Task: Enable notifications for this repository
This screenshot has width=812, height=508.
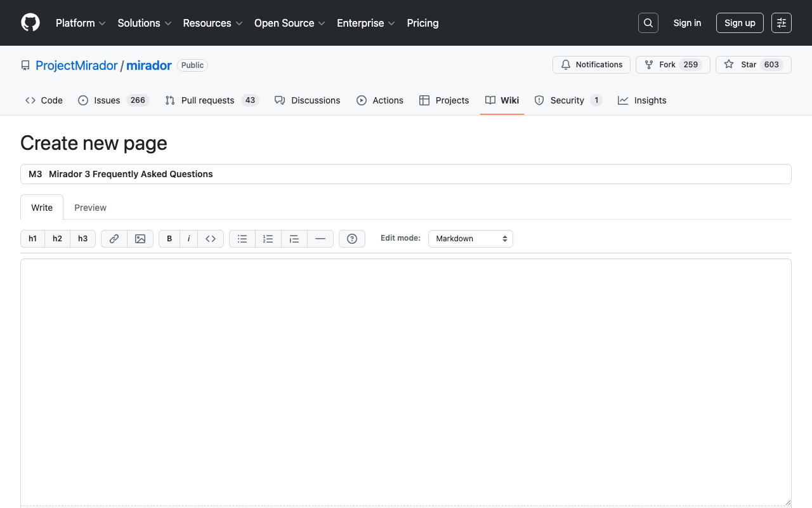Action: pos(591,64)
